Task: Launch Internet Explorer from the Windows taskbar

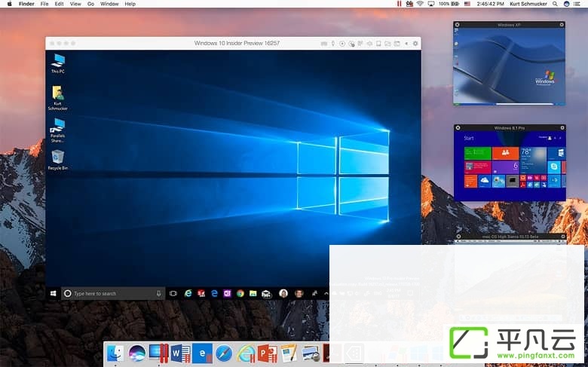Action: point(188,294)
